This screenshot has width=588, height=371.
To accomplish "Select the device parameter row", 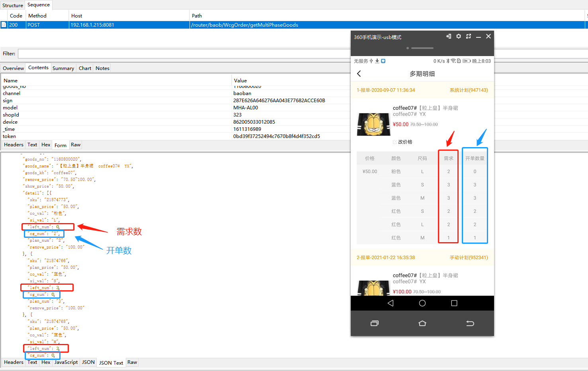I will [176, 122].
